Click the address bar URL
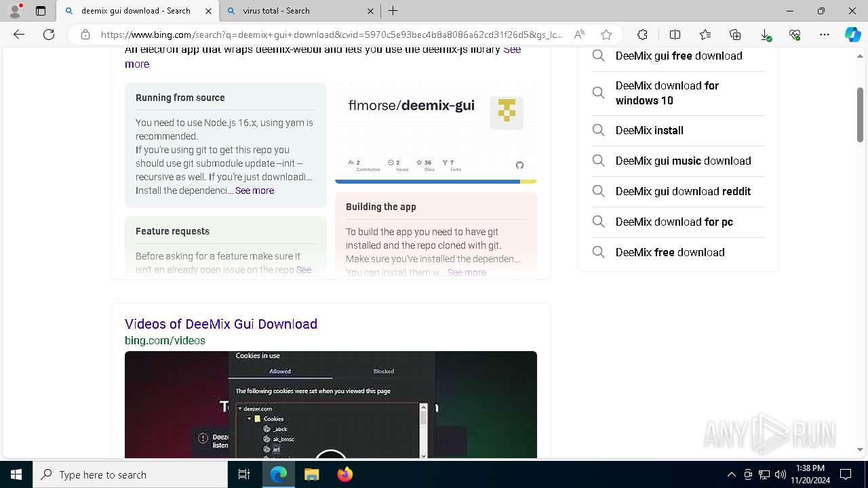Screen dimensions: 868x488 pyautogui.click(x=332, y=35)
